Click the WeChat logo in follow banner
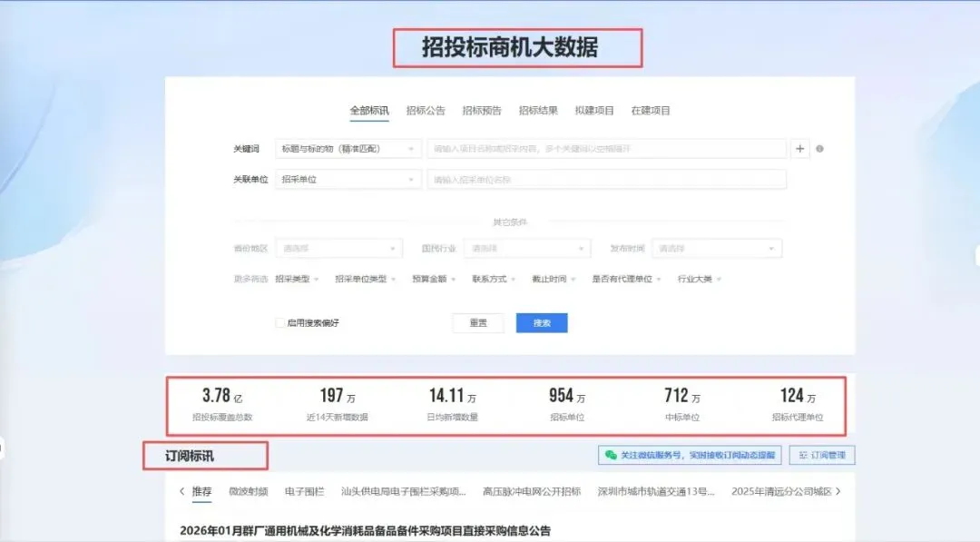This screenshot has width=980, height=542. point(611,455)
